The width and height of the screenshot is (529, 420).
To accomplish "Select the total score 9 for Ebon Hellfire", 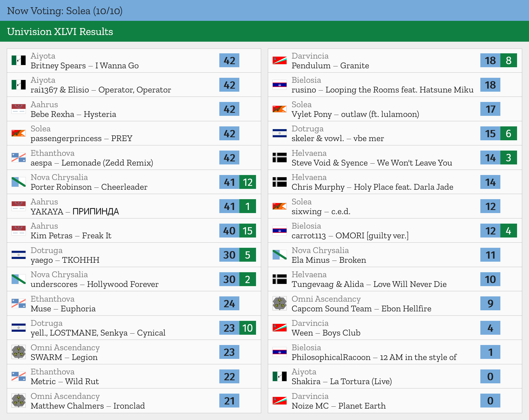I will coord(490,303).
